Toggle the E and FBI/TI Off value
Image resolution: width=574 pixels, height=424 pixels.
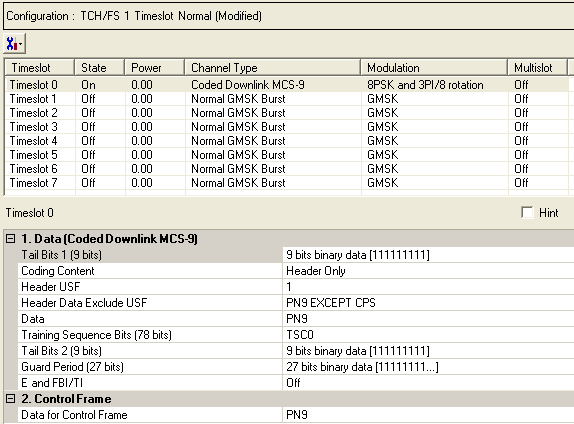428,383
